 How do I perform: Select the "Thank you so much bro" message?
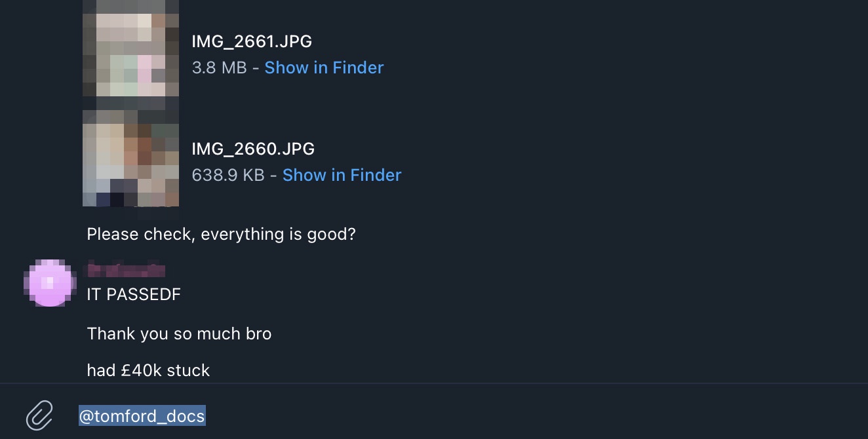[179, 334]
